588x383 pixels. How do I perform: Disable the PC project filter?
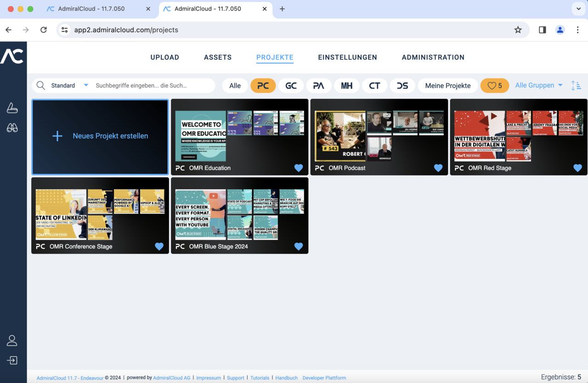(x=263, y=85)
